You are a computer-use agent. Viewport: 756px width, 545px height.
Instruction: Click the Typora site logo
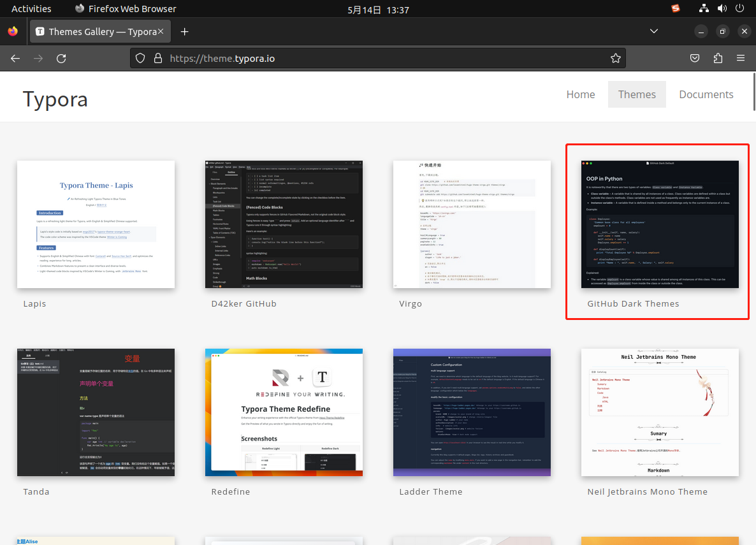pos(55,99)
